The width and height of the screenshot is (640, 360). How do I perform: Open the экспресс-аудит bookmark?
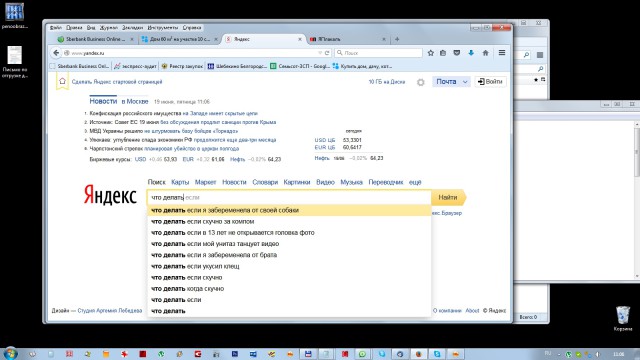click(135, 66)
